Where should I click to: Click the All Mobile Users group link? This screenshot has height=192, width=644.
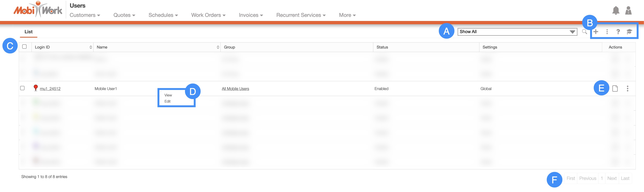(x=235, y=89)
